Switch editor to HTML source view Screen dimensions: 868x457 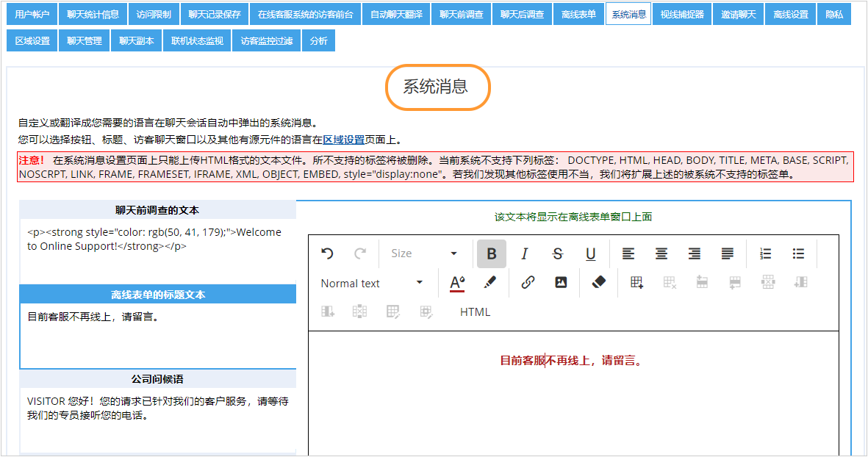pos(475,312)
